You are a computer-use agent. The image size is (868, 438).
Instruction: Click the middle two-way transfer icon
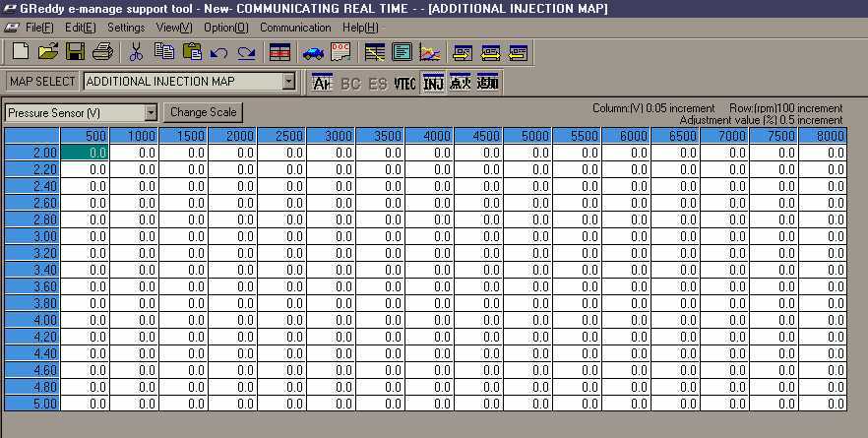pos(490,52)
